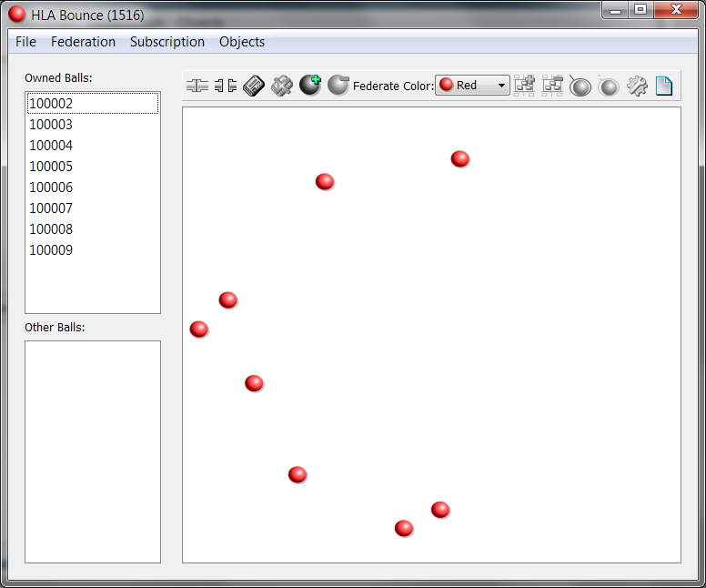Image resolution: width=706 pixels, height=588 pixels.
Task: Open the File menu
Action: point(25,42)
